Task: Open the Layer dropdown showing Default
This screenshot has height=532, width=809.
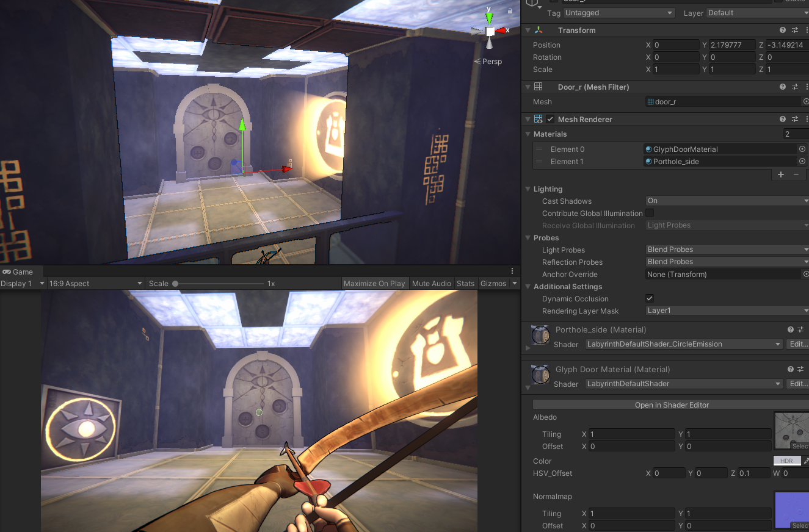Action: click(x=757, y=13)
